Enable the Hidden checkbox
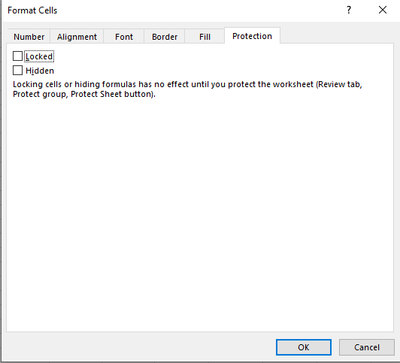This screenshot has width=400, height=363. point(18,70)
